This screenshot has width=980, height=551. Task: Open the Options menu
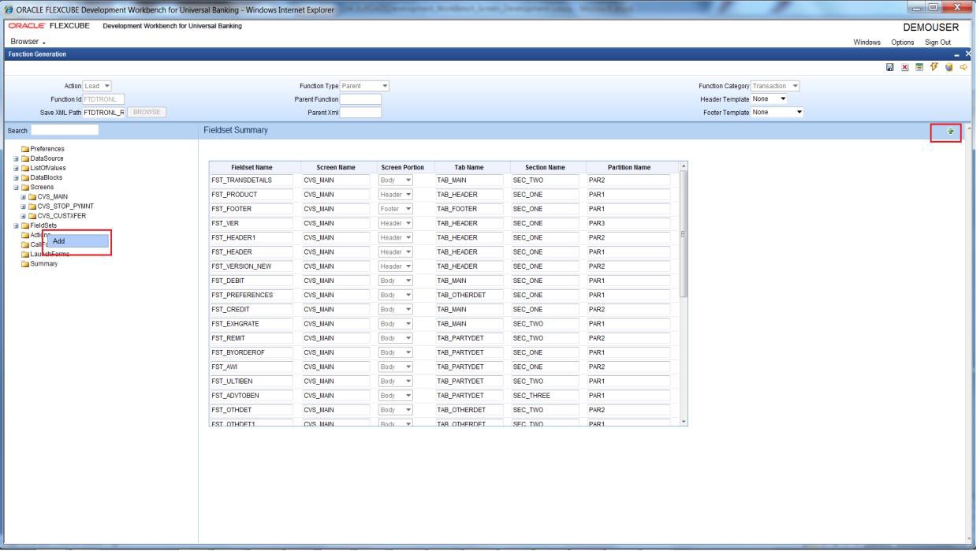(902, 42)
